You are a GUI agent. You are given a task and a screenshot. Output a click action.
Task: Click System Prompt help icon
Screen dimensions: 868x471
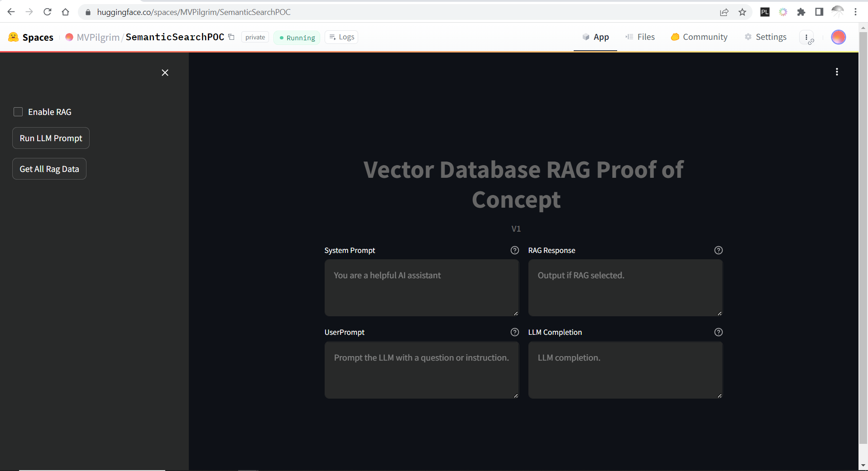tap(514, 250)
